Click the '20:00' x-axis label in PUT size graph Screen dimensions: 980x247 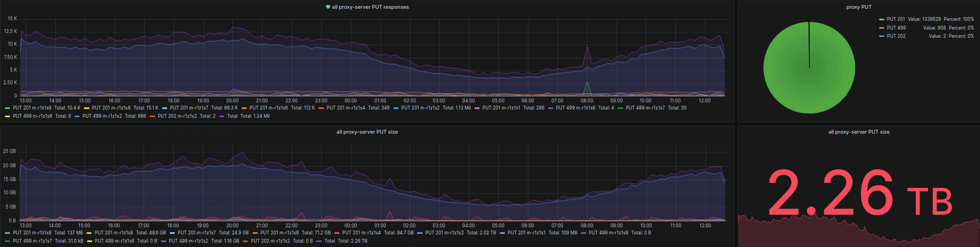(x=232, y=226)
